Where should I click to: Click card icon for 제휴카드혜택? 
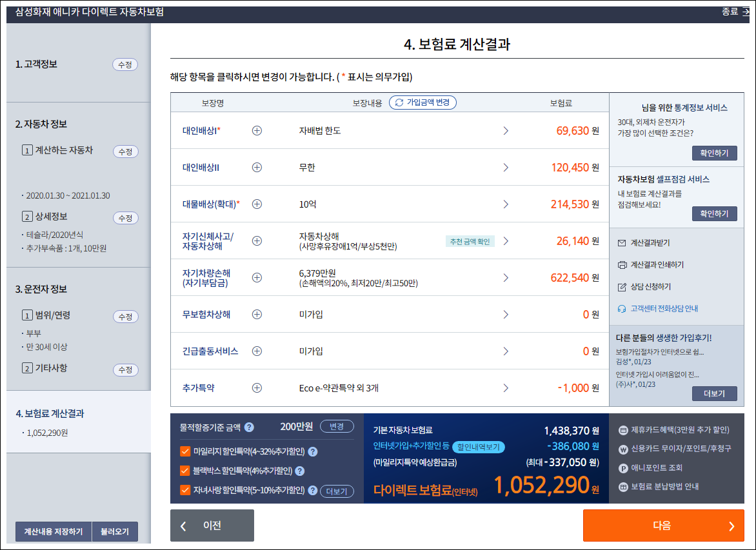[623, 430]
